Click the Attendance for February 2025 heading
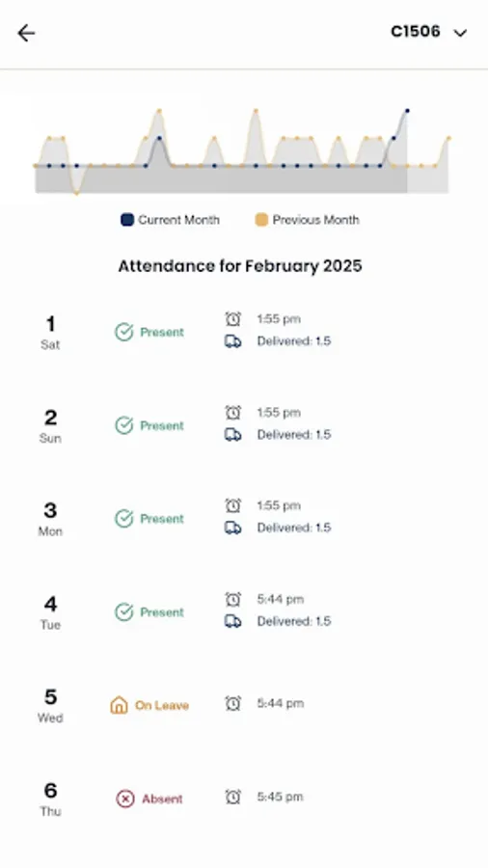This screenshot has height=868, width=488. [x=240, y=266]
